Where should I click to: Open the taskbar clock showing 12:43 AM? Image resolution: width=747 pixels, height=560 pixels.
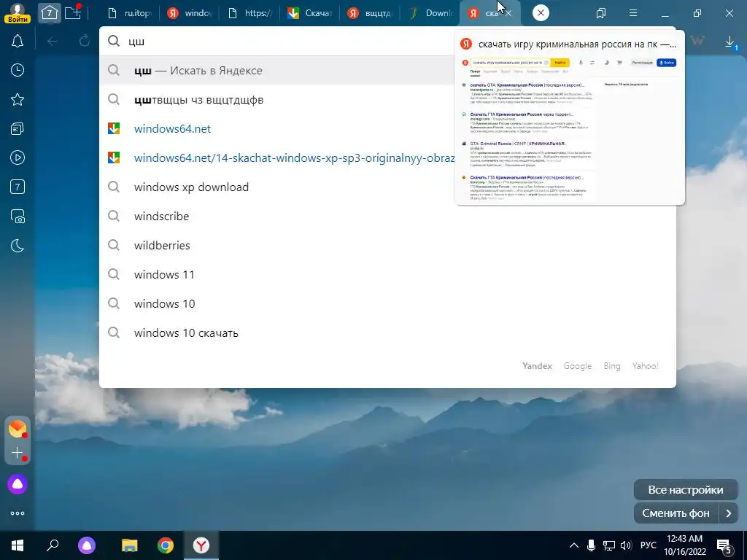tap(684, 545)
